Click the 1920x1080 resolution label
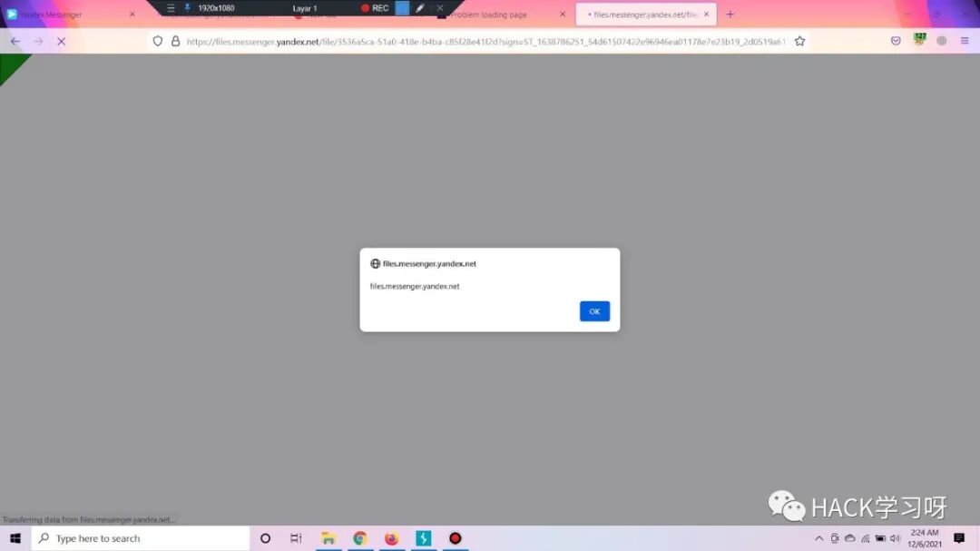980x551 pixels. tap(216, 8)
